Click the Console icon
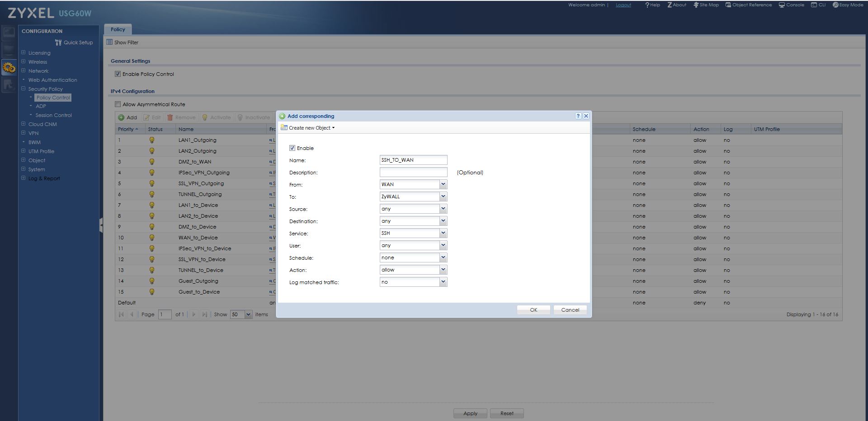 tap(792, 5)
